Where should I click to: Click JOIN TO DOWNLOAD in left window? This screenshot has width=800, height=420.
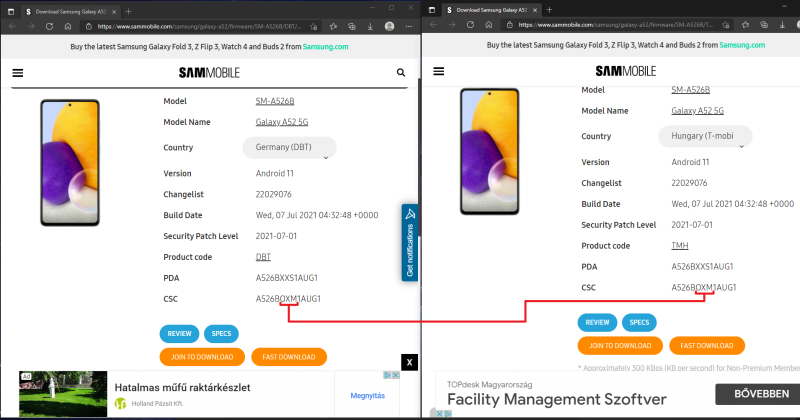pyautogui.click(x=202, y=357)
